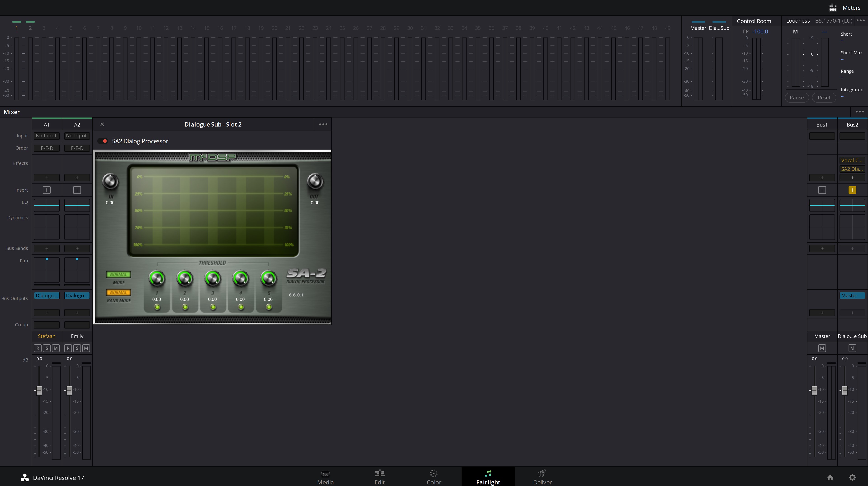Viewport: 868px width, 486px height.
Task: Open SA2 Dia... effect on Bus2
Action: pos(852,169)
